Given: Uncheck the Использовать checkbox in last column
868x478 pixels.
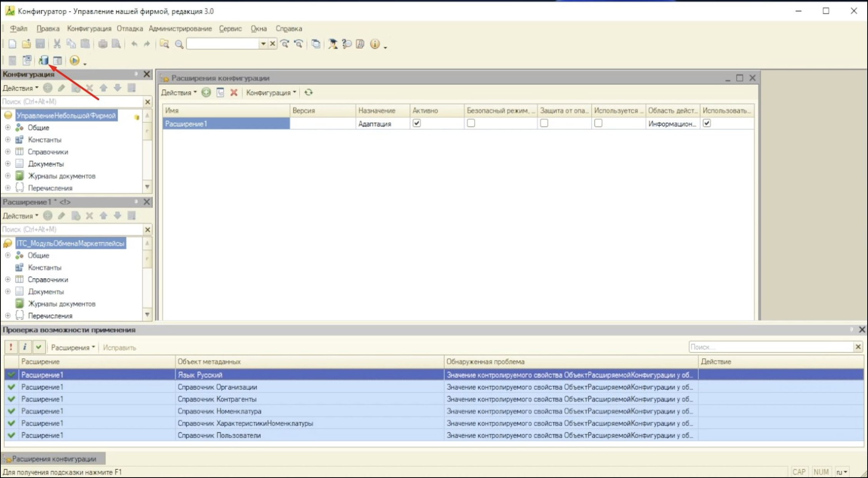Looking at the screenshot, I should tap(707, 123).
